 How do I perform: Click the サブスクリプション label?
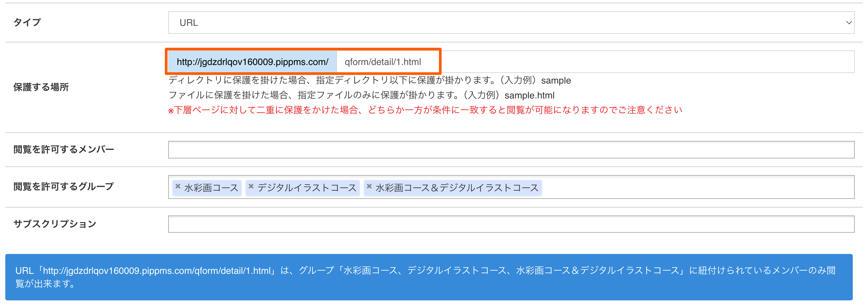point(55,224)
